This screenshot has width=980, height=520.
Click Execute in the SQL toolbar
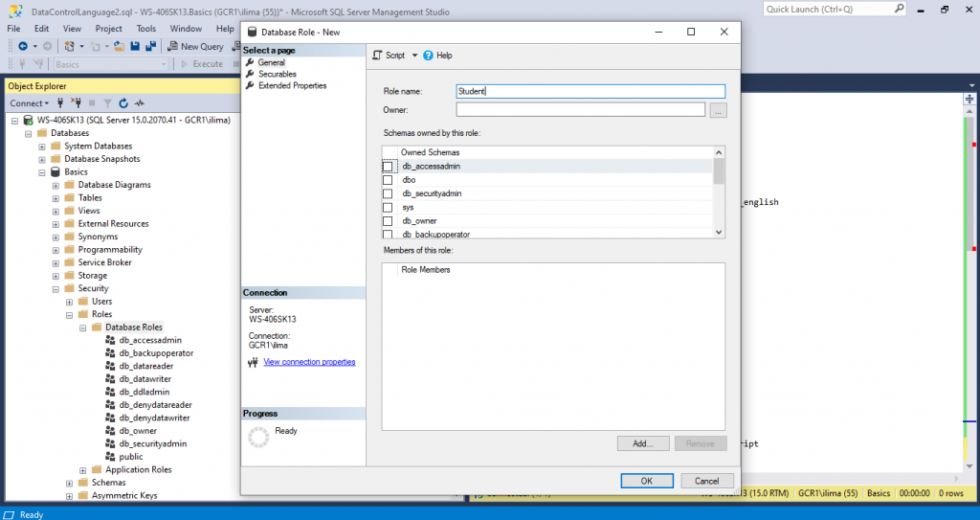coord(202,64)
